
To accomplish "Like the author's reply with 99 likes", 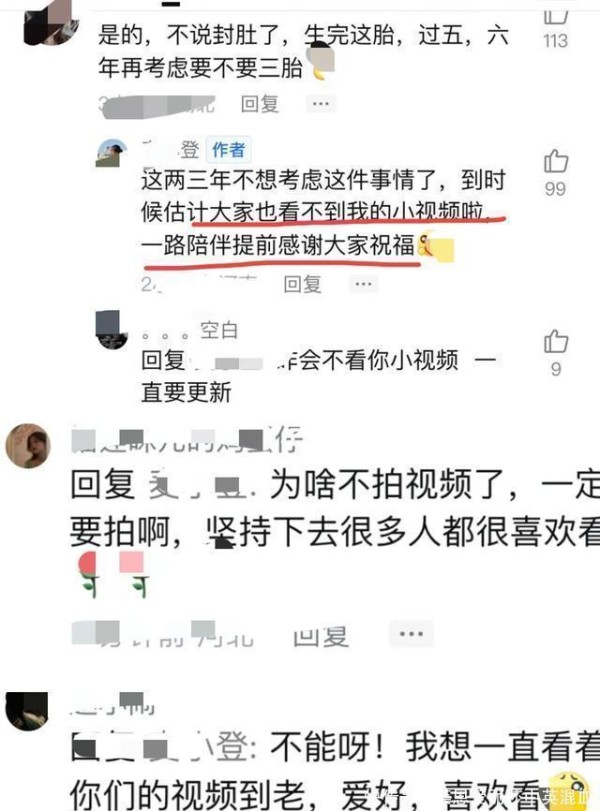I will (556, 161).
